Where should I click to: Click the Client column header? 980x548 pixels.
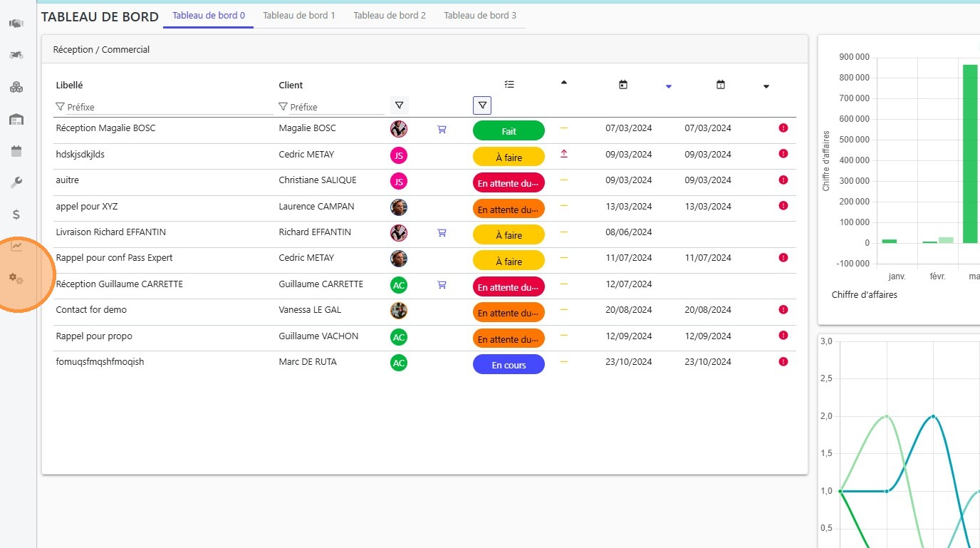tap(291, 85)
